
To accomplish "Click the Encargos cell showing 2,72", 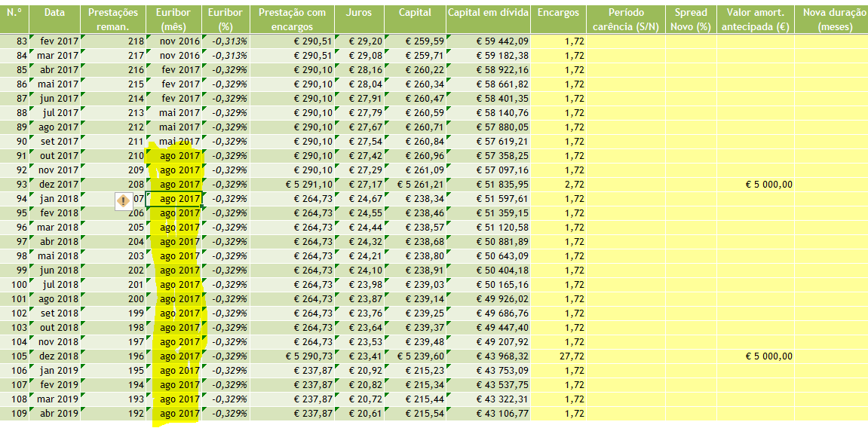I will tap(574, 185).
